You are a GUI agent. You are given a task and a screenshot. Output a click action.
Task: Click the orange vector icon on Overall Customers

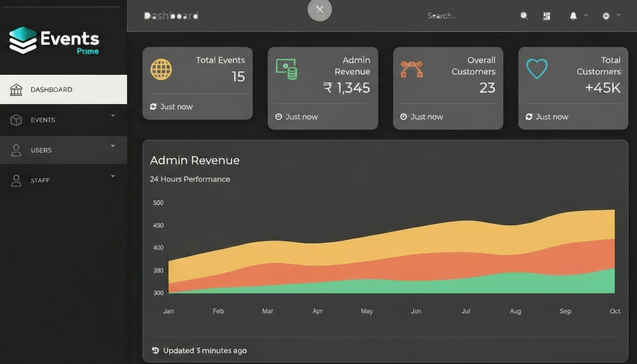click(411, 69)
